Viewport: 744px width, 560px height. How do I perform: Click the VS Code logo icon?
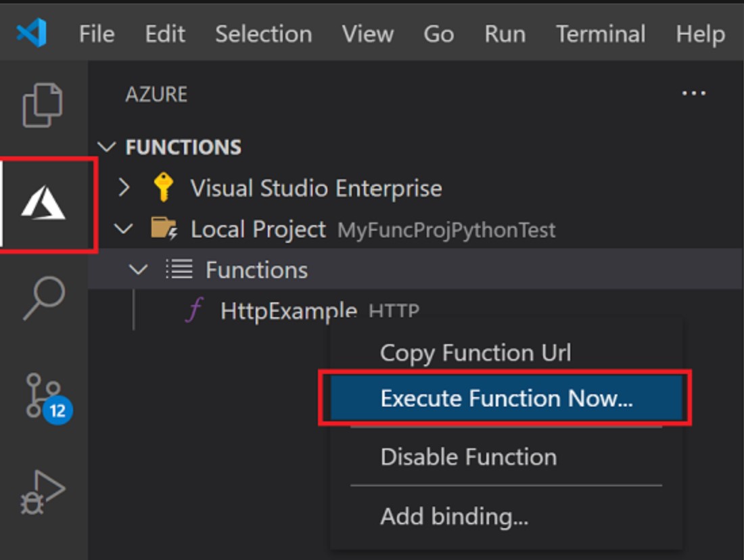click(31, 32)
